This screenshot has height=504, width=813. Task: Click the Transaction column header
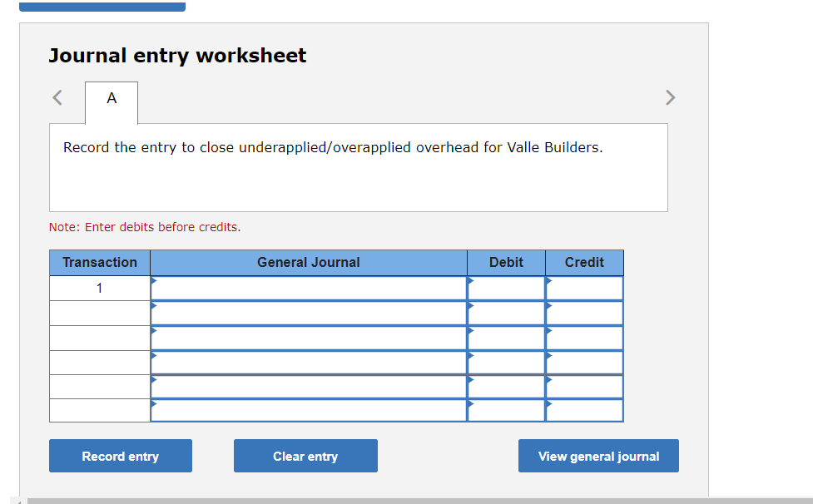100,263
